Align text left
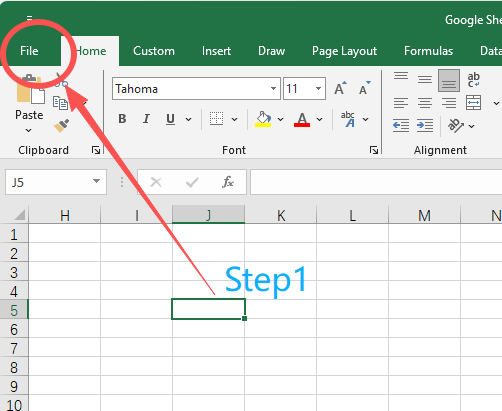 [401, 103]
